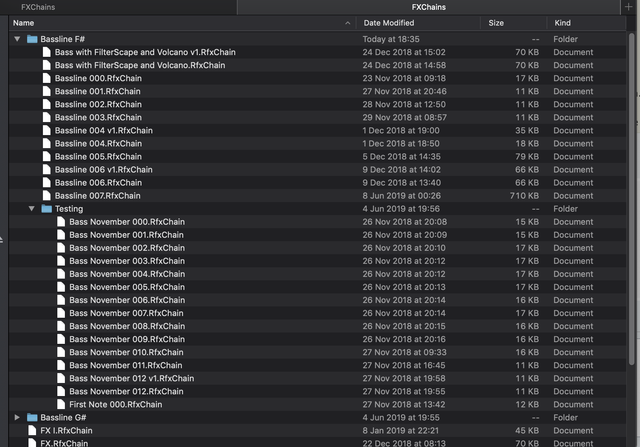This screenshot has width=640, height=447.
Task: Click the Bassline F# folder icon
Action: pos(32,39)
